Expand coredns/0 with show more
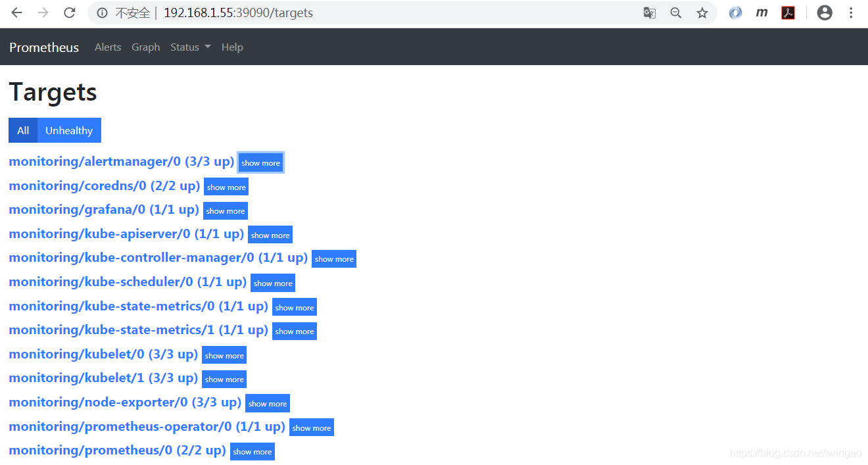The height and width of the screenshot is (465, 868). pyautogui.click(x=226, y=187)
